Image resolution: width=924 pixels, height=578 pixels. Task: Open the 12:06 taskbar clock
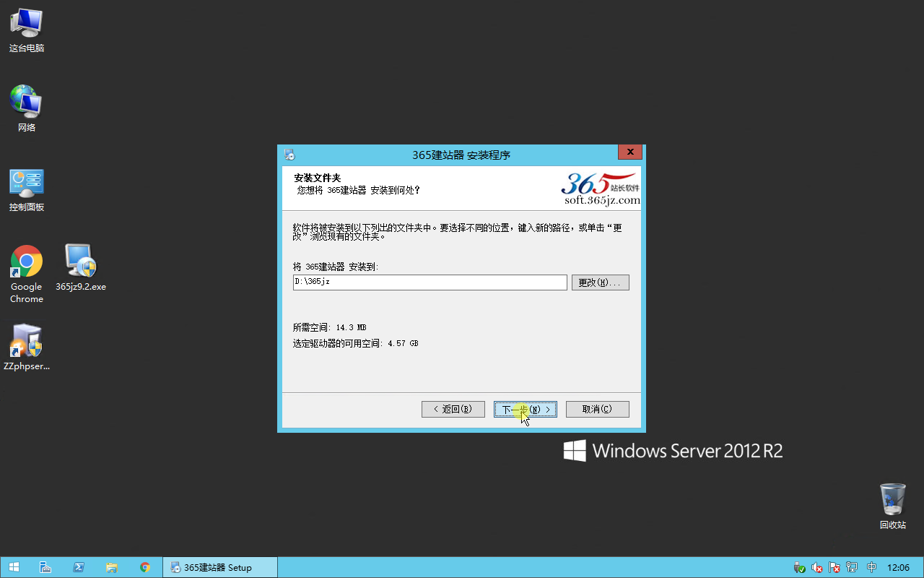pyautogui.click(x=898, y=567)
